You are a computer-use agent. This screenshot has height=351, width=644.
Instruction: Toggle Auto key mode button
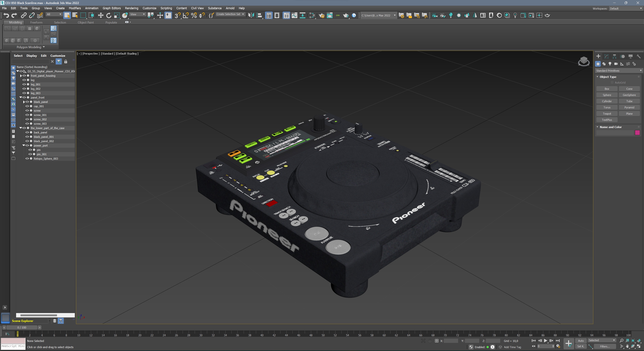coord(581,340)
